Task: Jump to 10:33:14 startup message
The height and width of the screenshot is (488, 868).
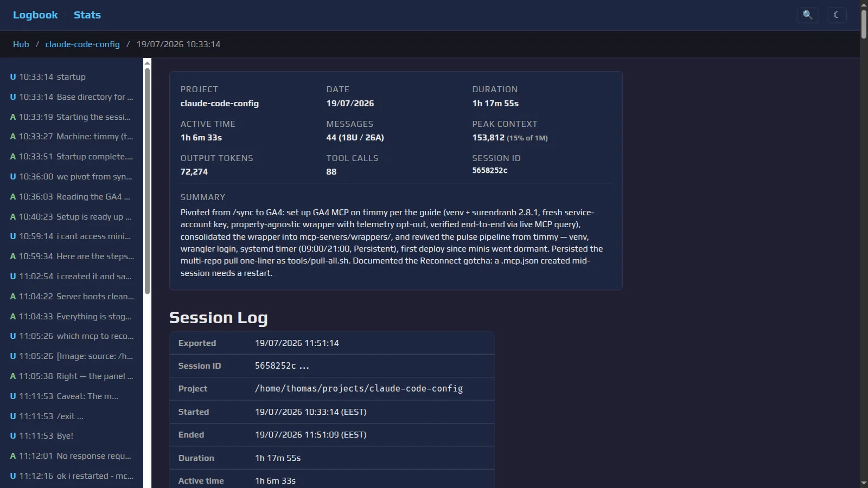Action: [72, 77]
